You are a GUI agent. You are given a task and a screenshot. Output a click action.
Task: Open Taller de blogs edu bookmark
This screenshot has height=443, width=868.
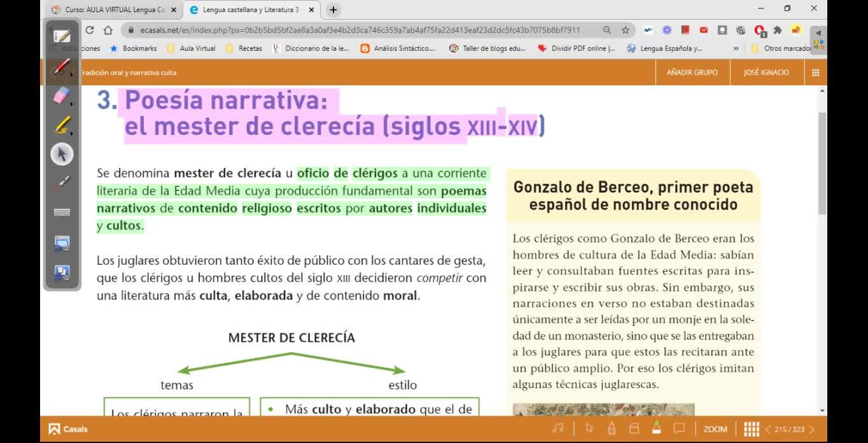click(x=487, y=48)
